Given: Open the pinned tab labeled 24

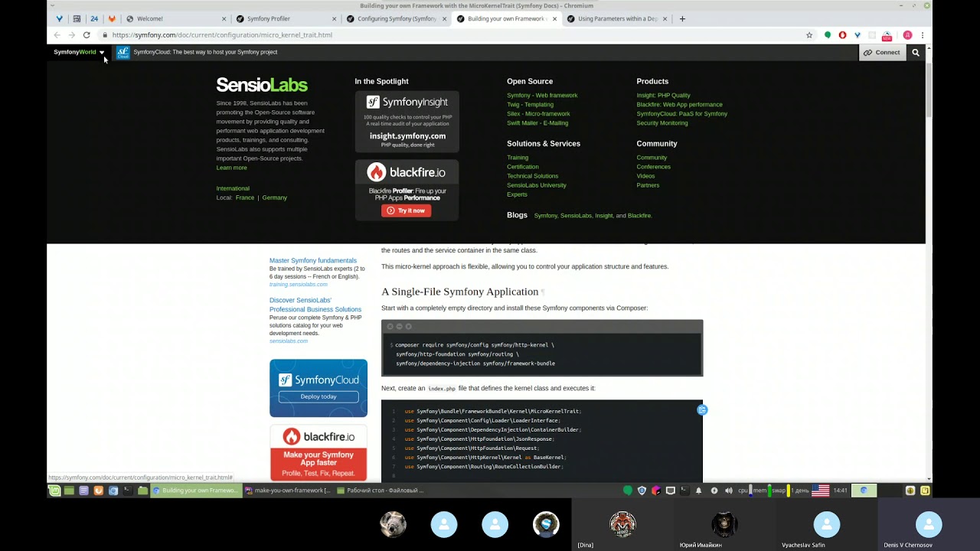Looking at the screenshot, I should pos(94,18).
